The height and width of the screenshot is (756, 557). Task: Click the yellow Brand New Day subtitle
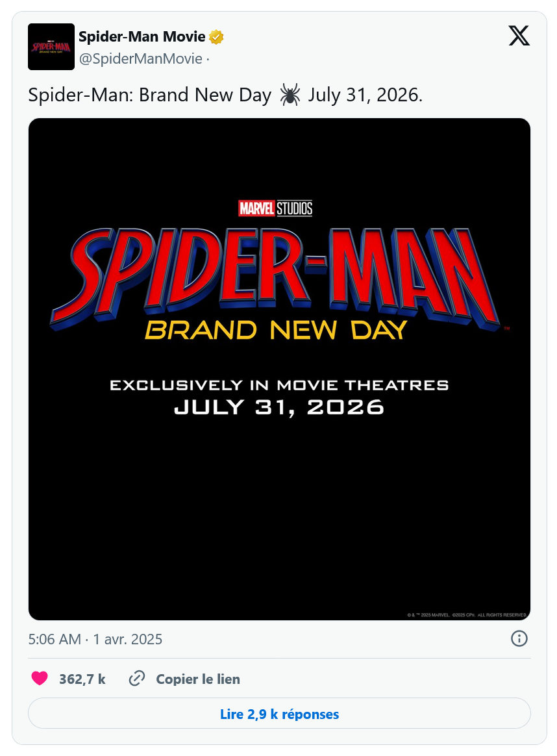pyautogui.click(x=277, y=331)
